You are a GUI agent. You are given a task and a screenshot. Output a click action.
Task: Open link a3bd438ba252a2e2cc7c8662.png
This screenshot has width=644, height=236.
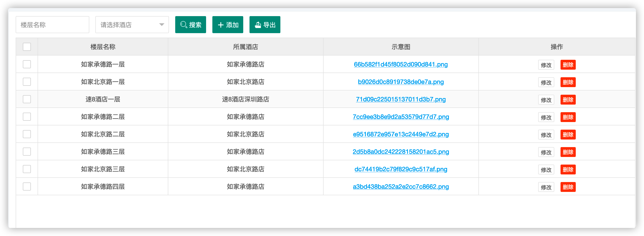pyautogui.click(x=401, y=187)
